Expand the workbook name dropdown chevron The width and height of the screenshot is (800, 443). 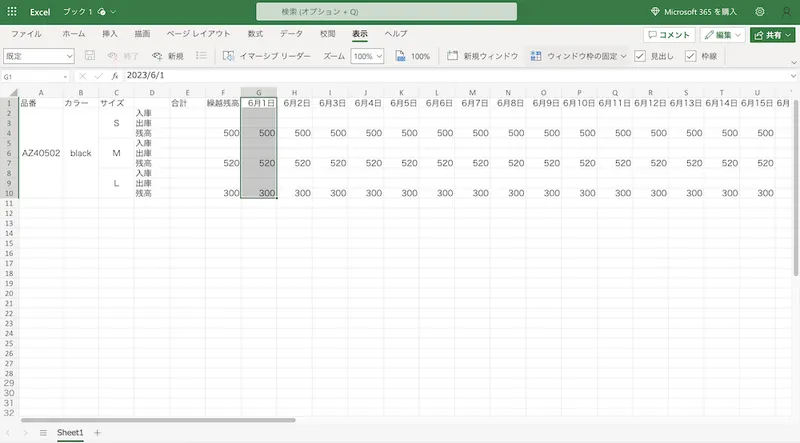click(113, 11)
